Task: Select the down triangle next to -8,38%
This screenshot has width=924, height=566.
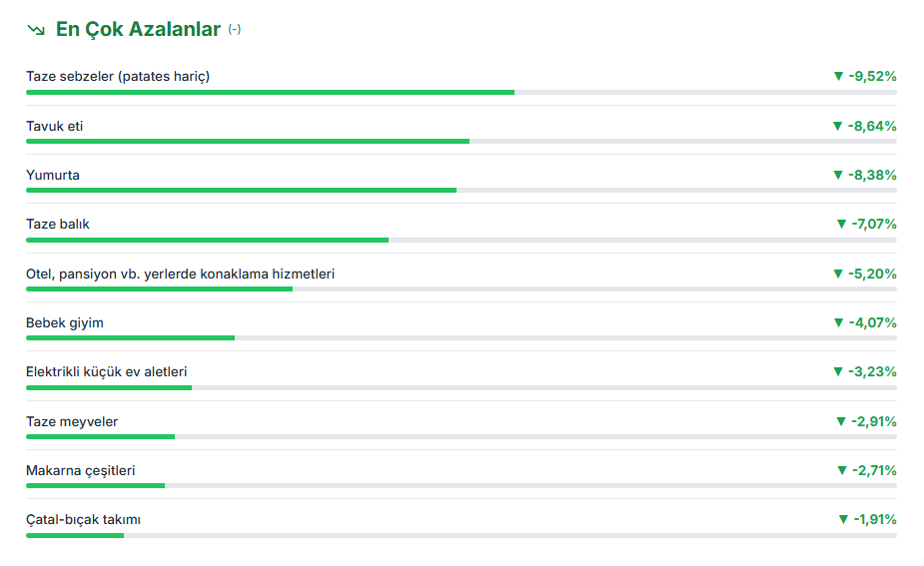Action: pyautogui.click(x=838, y=175)
